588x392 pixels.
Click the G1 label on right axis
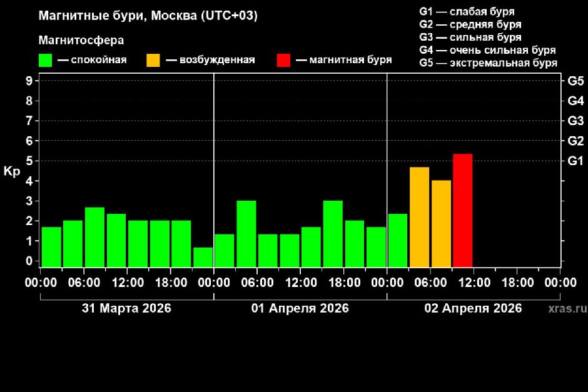coord(575,161)
